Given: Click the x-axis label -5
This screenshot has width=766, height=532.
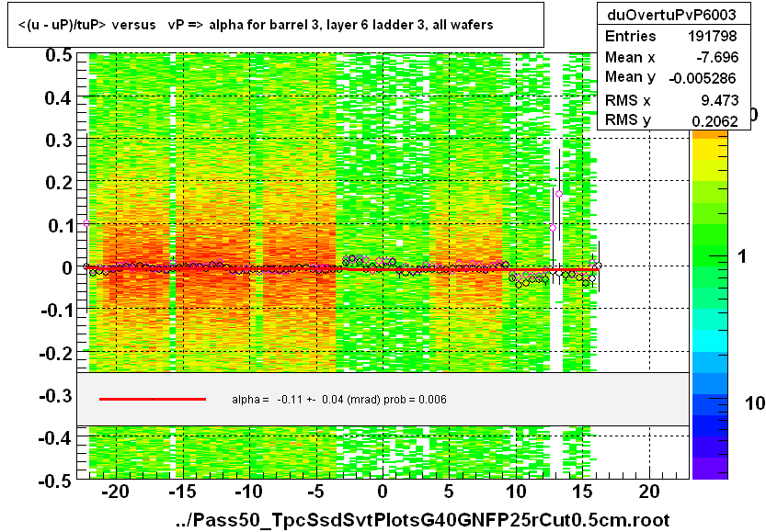Looking at the screenshot, I should pyautogui.click(x=315, y=492).
